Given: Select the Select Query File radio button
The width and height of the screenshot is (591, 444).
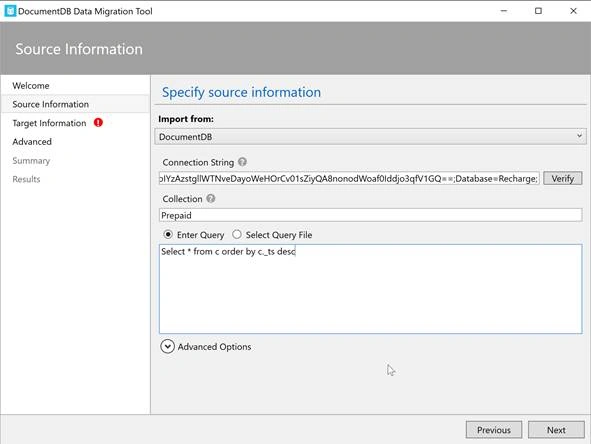Looking at the screenshot, I should (237, 234).
